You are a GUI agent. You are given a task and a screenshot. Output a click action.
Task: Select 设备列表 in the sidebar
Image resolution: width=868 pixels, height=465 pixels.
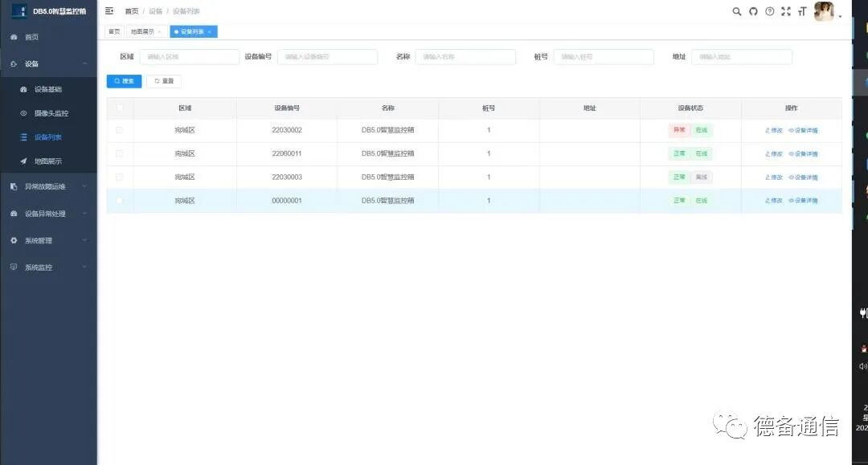49,137
